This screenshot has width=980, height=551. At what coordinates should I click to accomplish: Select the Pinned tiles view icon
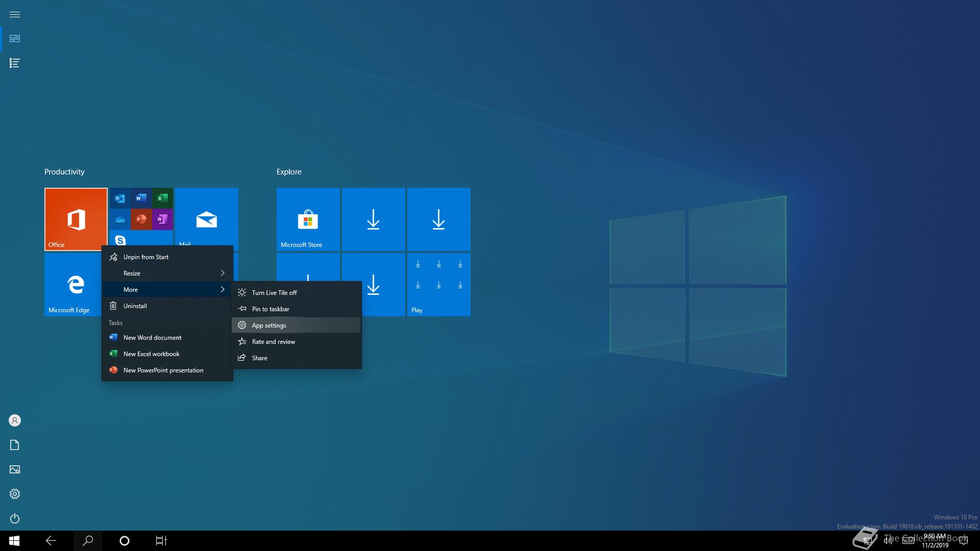click(x=15, y=39)
